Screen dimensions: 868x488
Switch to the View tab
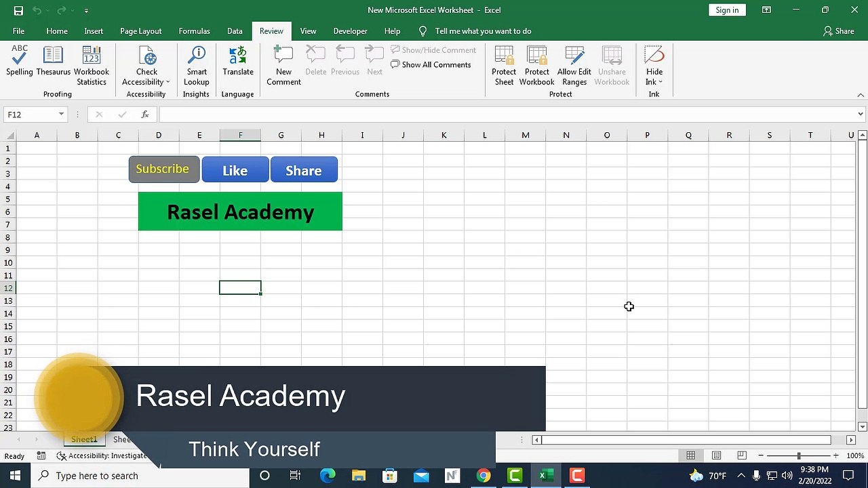[x=308, y=31]
